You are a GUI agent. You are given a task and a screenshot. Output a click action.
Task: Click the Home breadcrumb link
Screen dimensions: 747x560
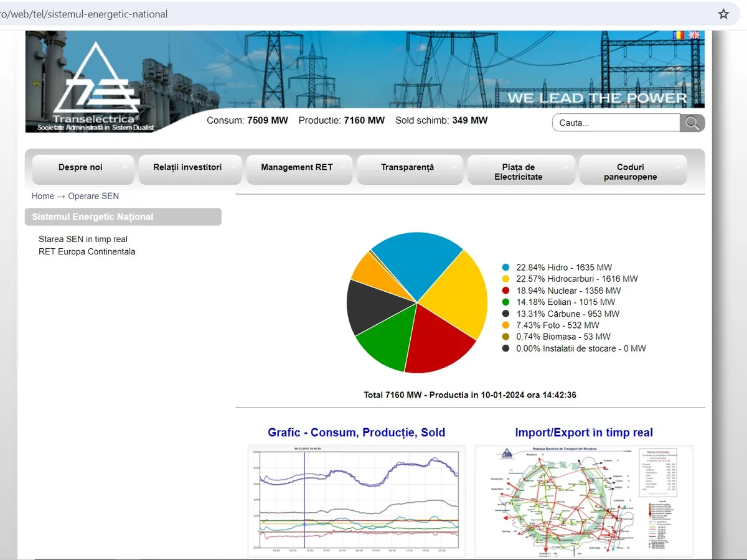(43, 196)
